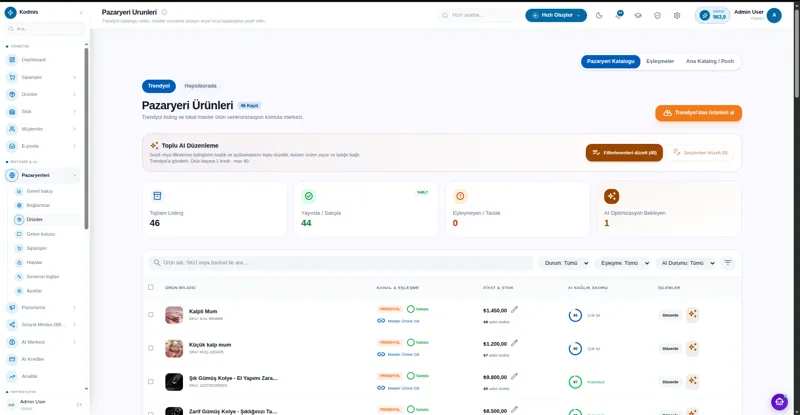Image resolution: width=800 pixels, height=415 pixels.
Task: Select all products with the header checkbox
Action: tap(151, 287)
